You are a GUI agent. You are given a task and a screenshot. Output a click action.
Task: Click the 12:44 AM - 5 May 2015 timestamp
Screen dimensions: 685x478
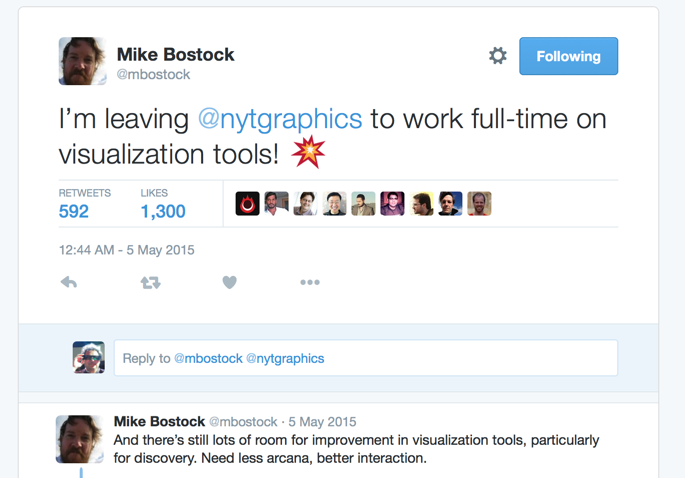[x=127, y=250]
